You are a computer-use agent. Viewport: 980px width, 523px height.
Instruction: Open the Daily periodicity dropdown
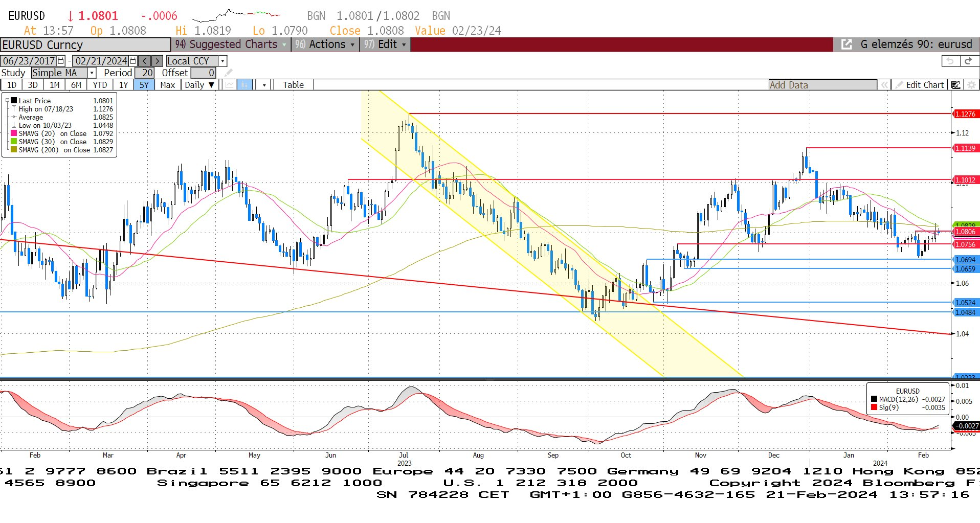[199, 85]
